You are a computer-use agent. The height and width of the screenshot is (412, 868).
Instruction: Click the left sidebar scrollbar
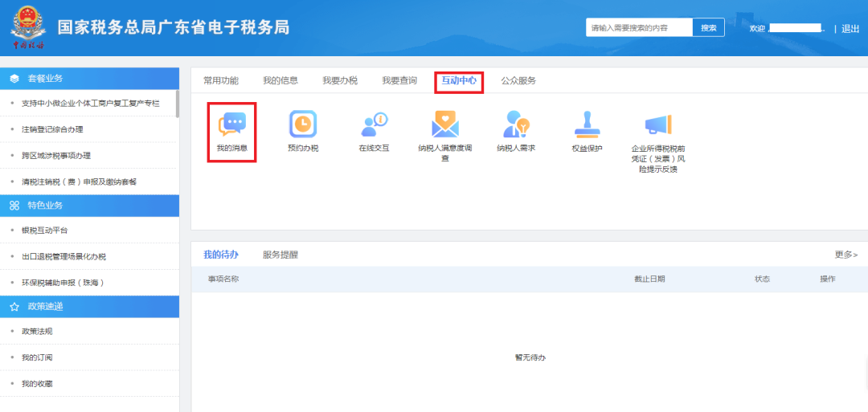[x=177, y=104]
